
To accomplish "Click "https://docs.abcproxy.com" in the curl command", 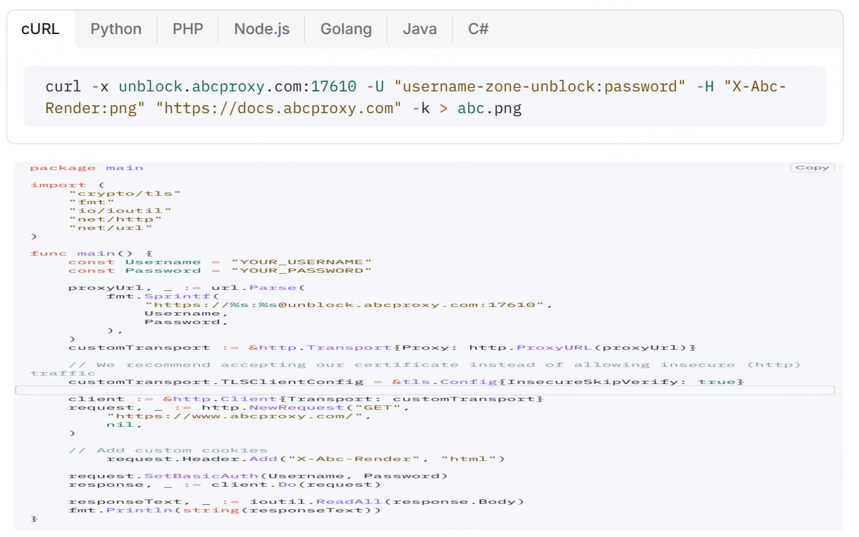I will tap(279, 108).
